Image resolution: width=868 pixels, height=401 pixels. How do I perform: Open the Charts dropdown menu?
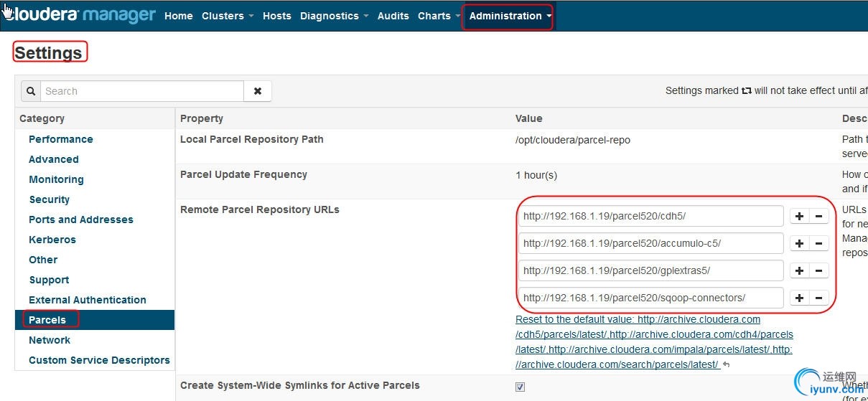coord(439,16)
